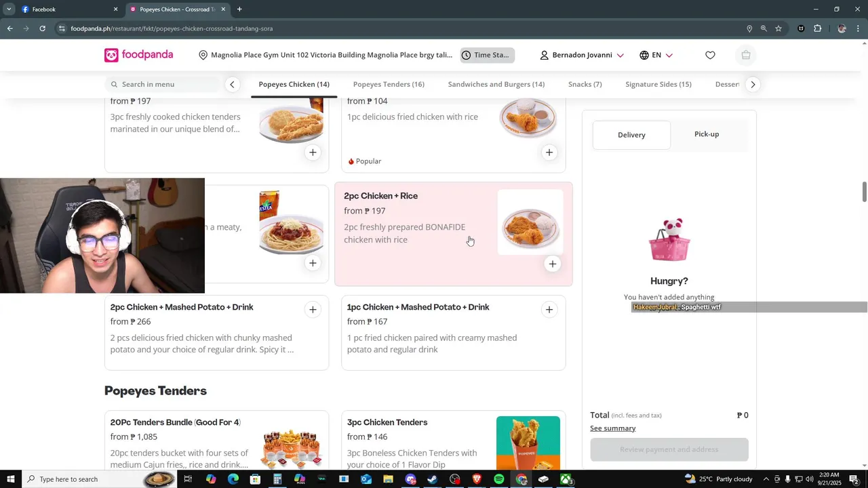Click the search magnifier in menu search

pyautogui.click(x=114, y=84)
